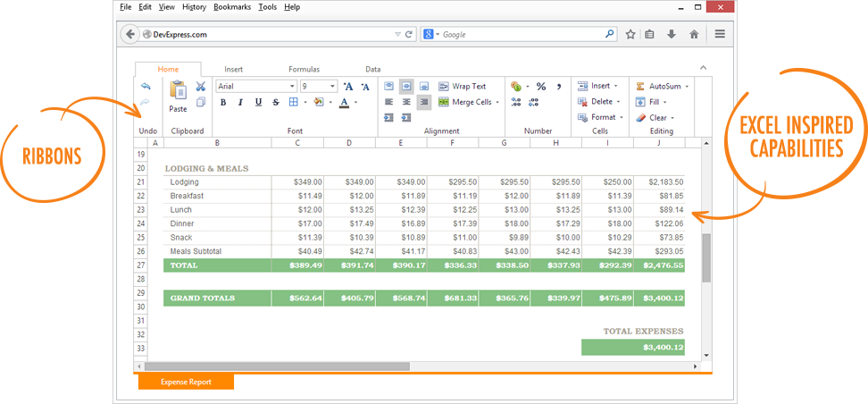Open the Arial font name dropdown
The image size is (868, 404).
(x=291, y=87)
